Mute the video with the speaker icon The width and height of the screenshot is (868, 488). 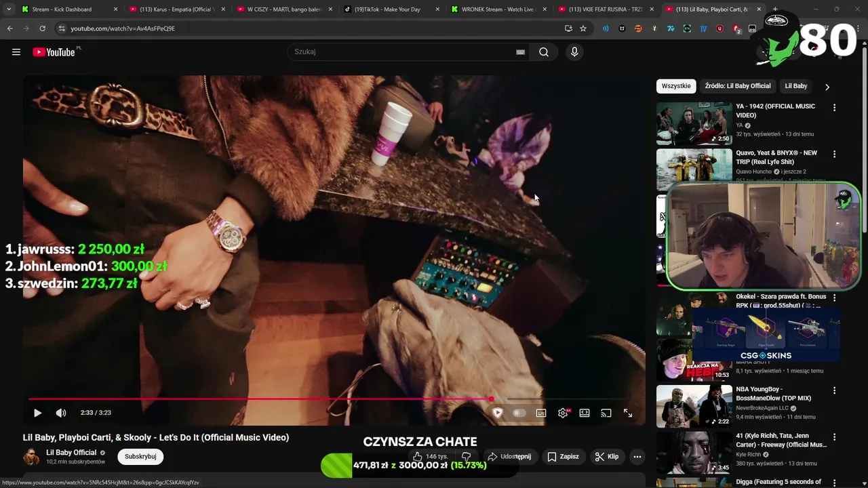click(x=61, y=413)
